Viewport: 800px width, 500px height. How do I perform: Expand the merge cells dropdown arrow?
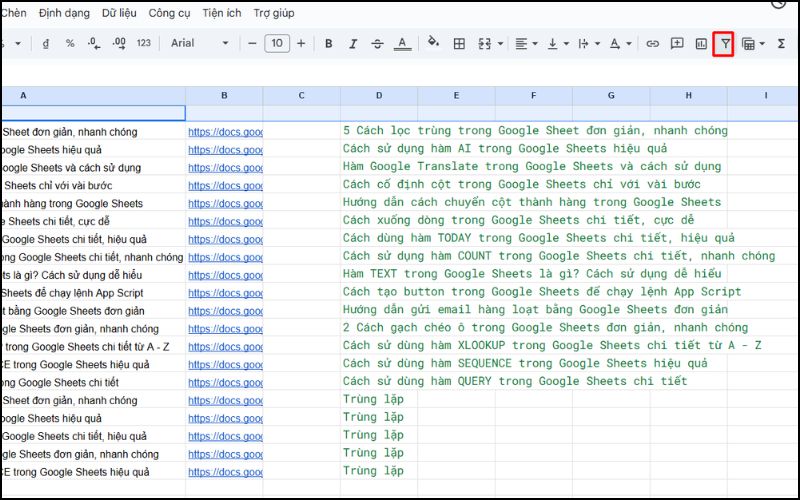(499, 44)
